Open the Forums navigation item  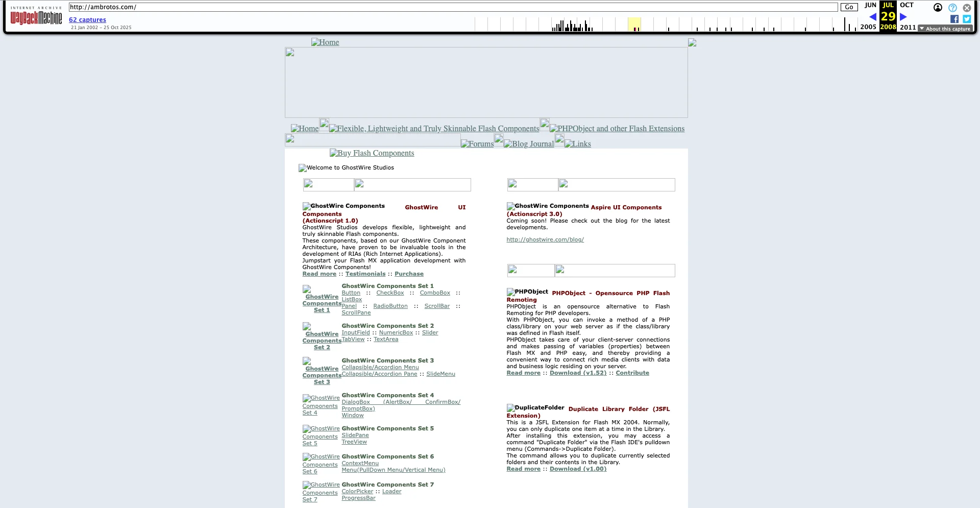coord(477,144)
